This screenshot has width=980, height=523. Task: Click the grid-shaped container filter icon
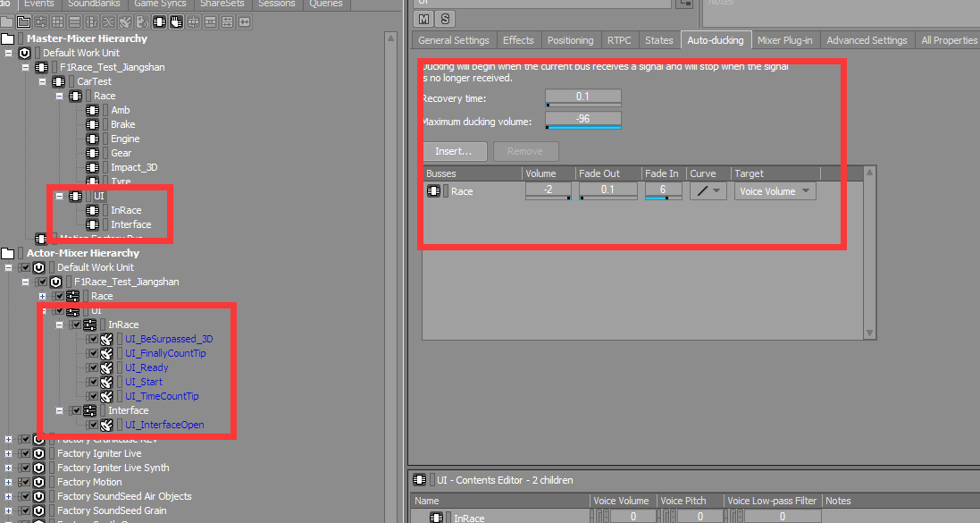point(57,21)
